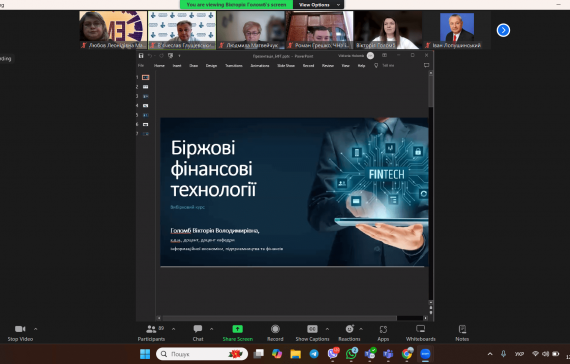570x364 pixels.
Task: Toggle Stop Video camera button in Zoom
Action: [20, 333]
